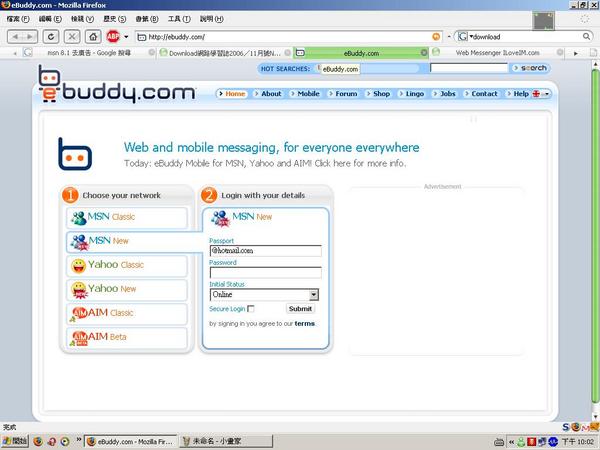Image resolution: width=600 pixels, height=450 pixels.
Task: Click the system clock showing 下午 10:02
Action: pos(577,442)
